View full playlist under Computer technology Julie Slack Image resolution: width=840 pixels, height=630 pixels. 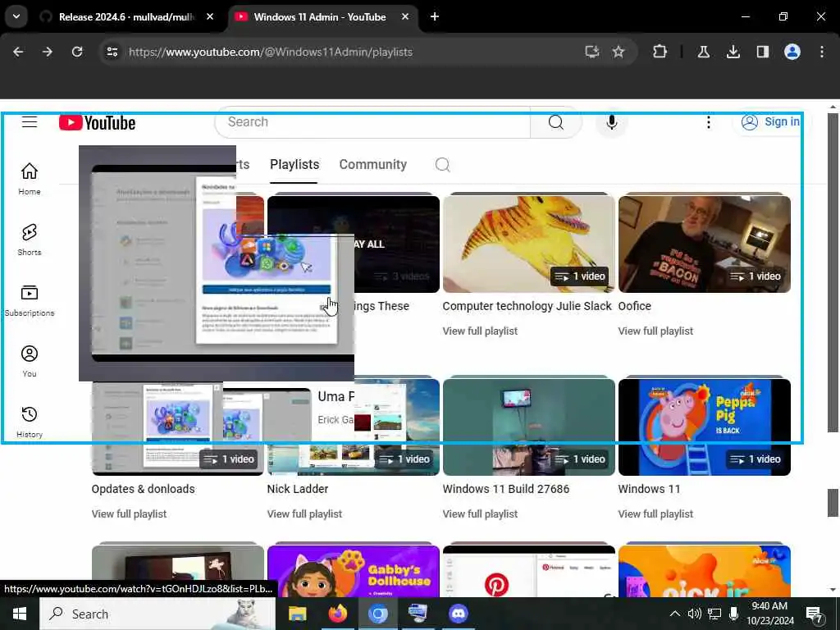[480, 331]
